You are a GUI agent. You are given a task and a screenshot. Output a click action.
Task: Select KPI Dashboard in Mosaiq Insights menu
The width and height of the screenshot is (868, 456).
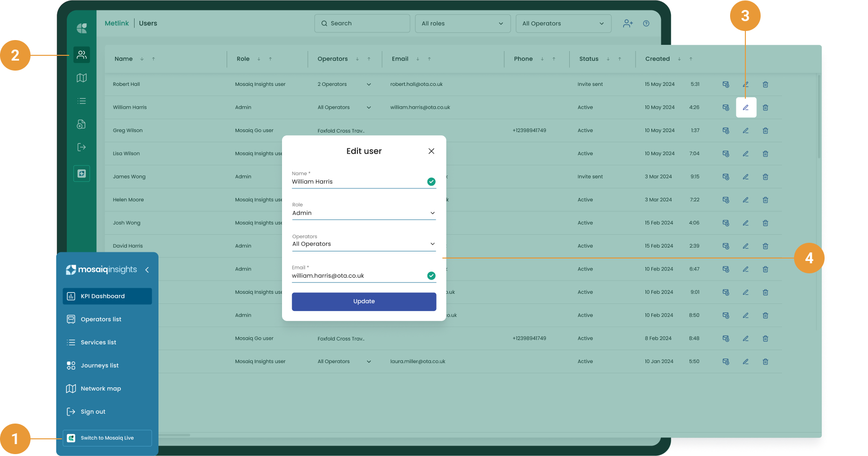(x=107, y=296)
